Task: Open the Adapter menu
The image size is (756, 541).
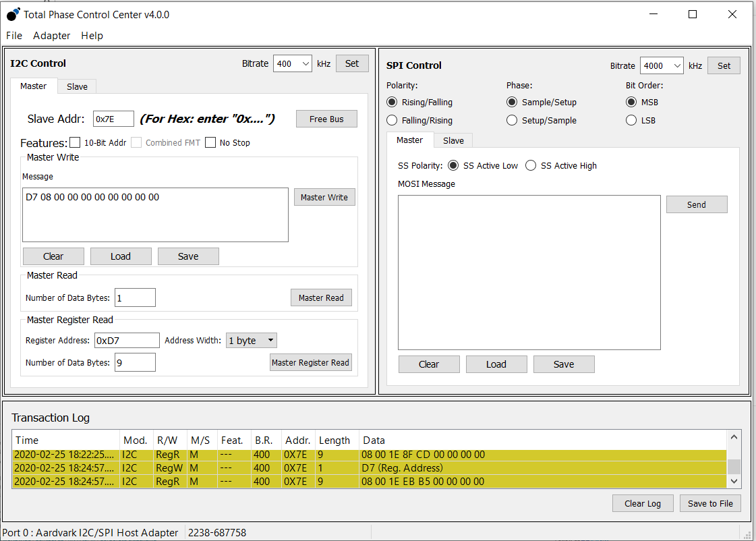Action: (x=51, y=36)
